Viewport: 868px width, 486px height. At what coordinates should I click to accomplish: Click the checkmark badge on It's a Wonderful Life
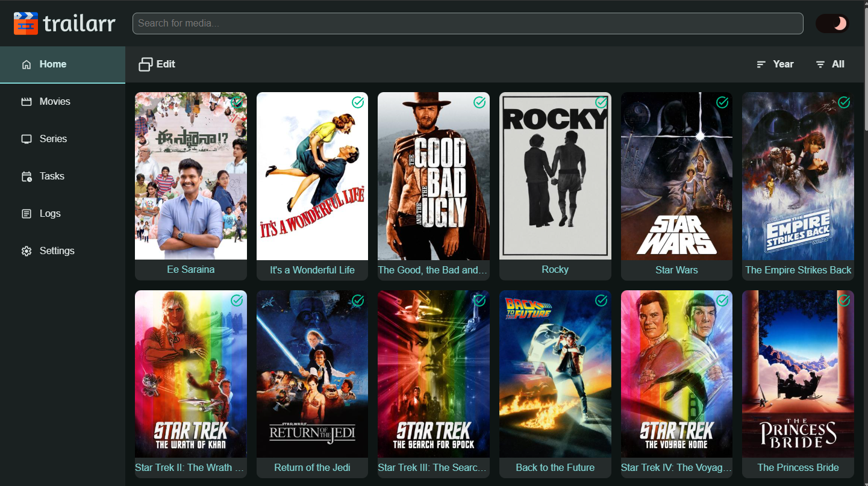[x=358, y=102]
